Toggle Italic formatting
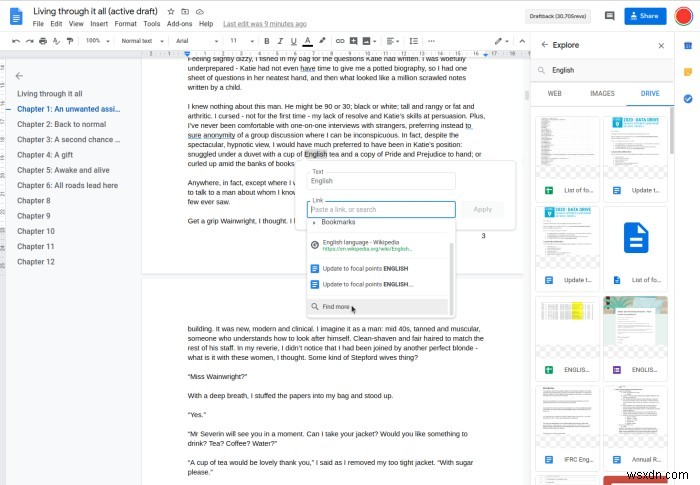Screen dimensions: 700x485 (x=280, y=41)
